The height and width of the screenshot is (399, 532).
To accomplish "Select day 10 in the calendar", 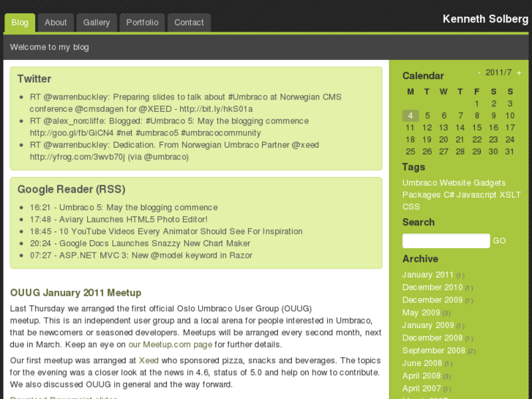I will click(509, 116).
